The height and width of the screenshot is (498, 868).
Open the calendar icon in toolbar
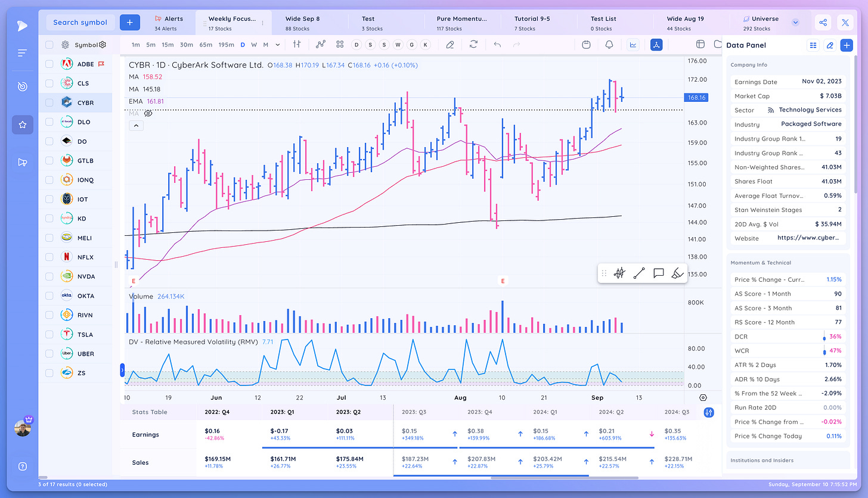pyautogui.click(x=587, y=44)
